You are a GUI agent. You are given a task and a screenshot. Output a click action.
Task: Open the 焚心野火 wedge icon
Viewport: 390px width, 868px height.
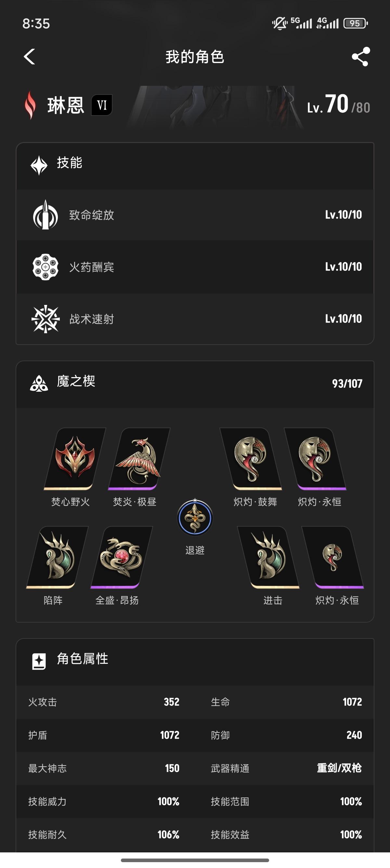tap(75, 458)
